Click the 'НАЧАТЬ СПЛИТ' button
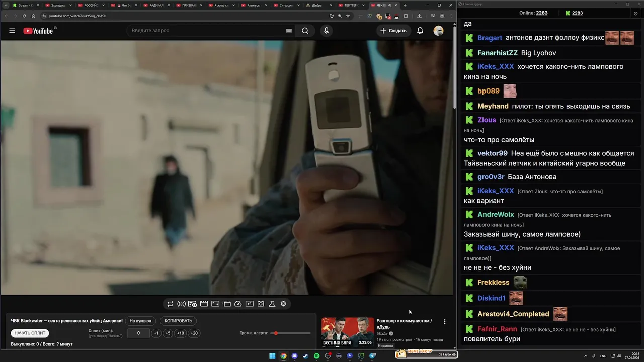 coord(30,333)
